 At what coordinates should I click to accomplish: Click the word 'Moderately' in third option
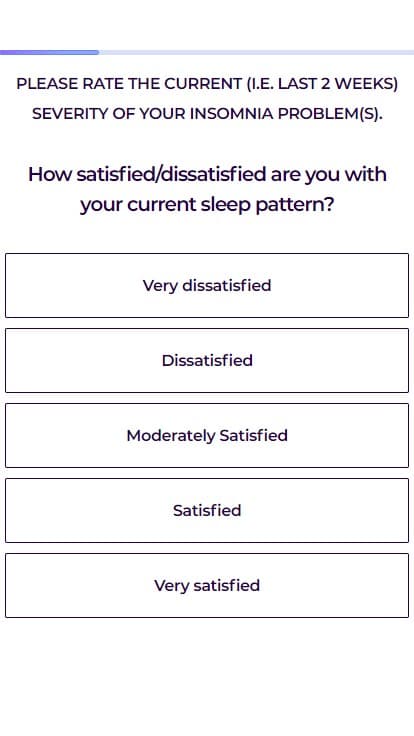[170, 436]
